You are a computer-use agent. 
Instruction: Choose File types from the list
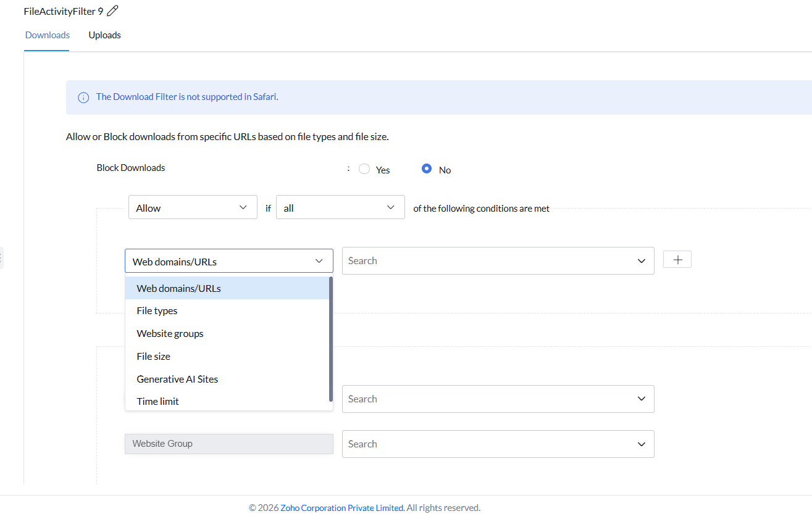coord(227,311)
